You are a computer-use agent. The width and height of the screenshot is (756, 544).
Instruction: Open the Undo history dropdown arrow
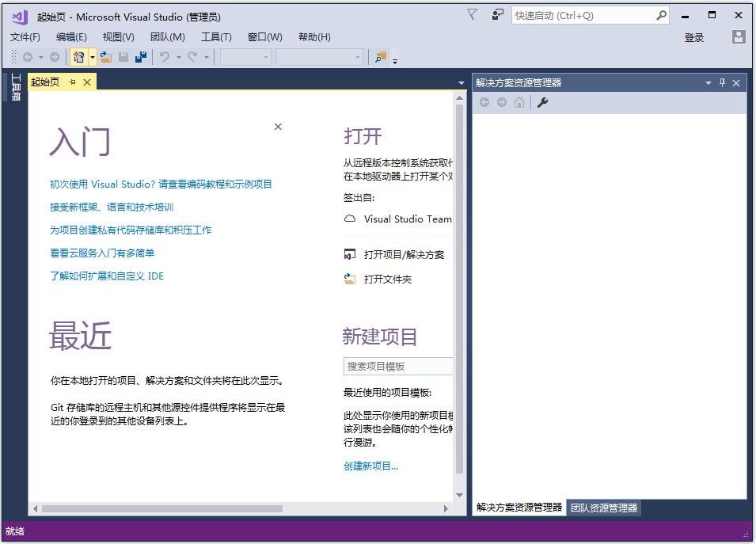coord(178,57)
